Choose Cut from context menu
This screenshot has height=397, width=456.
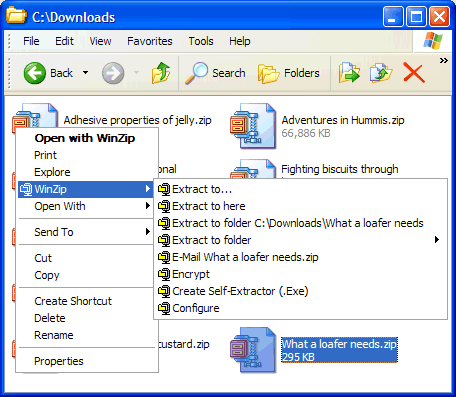click(x=43, y=258)
